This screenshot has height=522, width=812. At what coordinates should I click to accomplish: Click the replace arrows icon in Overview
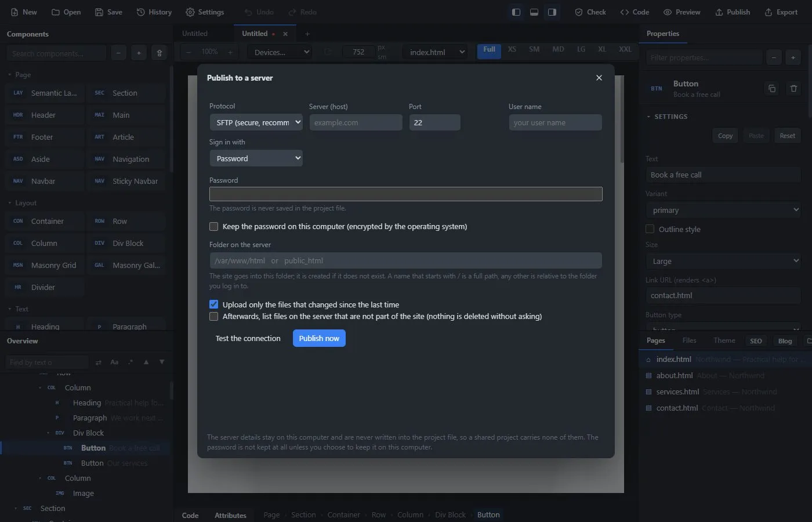[x=99, y=362]
